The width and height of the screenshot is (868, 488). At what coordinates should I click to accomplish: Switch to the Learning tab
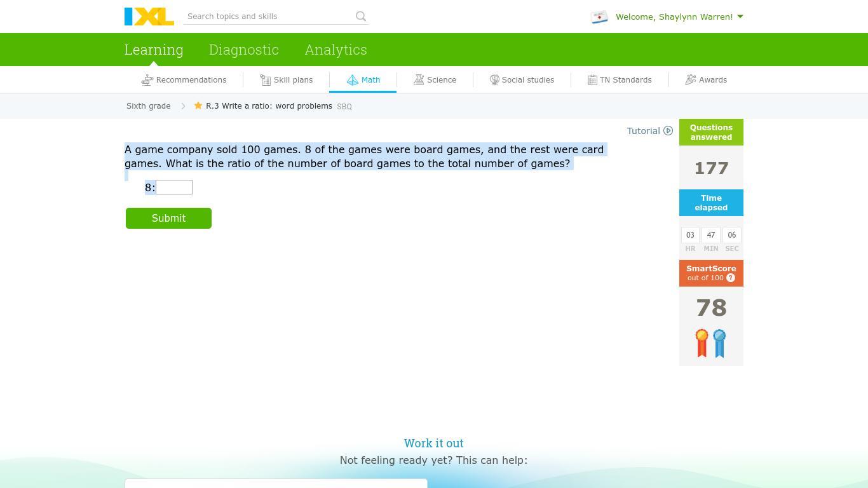coord(154,50)
